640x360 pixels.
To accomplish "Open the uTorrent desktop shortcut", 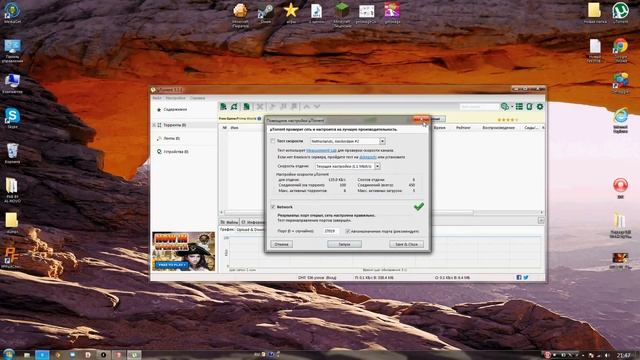I will pyautogui.click(x=620, y=12).
